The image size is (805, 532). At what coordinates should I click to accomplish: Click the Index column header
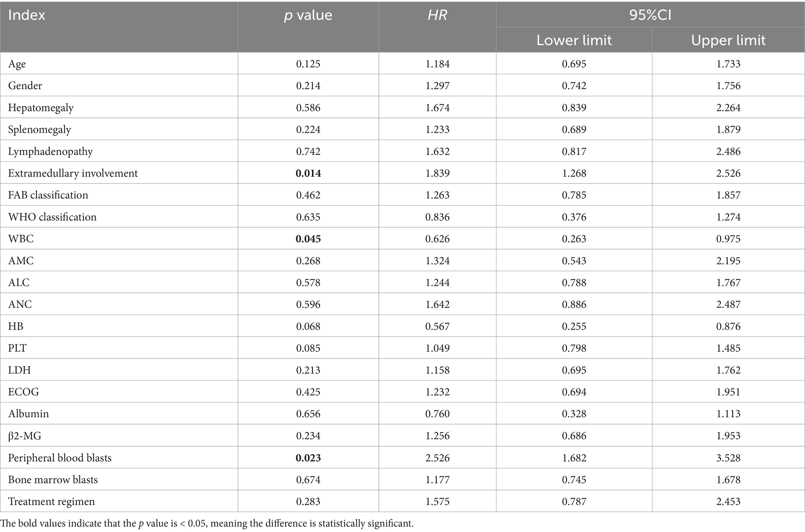pyautogui.click(x=27, y=16)
